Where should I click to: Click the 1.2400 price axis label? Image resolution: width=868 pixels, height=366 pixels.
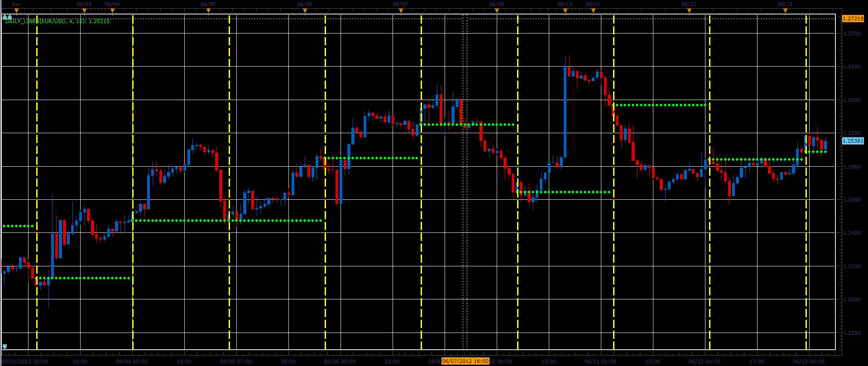pos(852,233)
